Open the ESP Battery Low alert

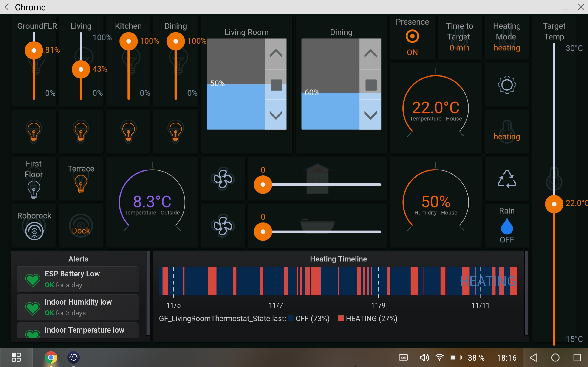78,279
